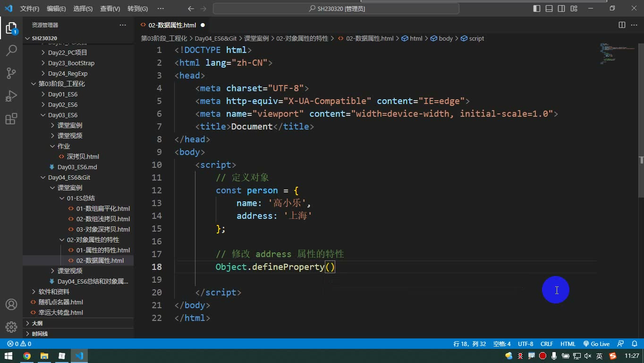The image size is (644, 363).
Task: Toggle the secondary sidebar layout button
Action: click(x=561, y=9)
